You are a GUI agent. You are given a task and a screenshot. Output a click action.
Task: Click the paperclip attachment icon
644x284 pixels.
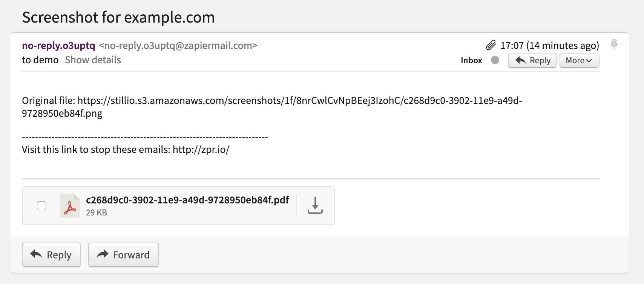pyautogui.click(x=491, y=46)
